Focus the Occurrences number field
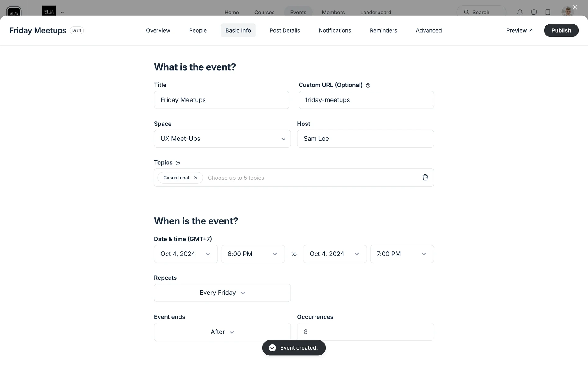The height and width of the screenshot is (368, 588). [365, 332]
